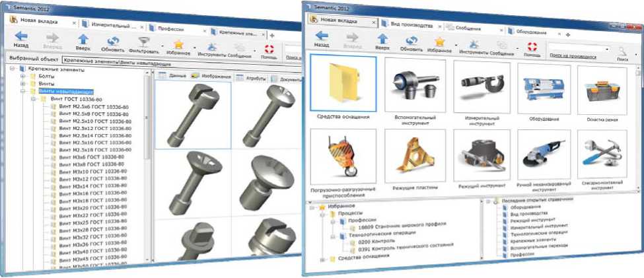Click Избранное star in left window
Image resolution: width=644 pixels, height=278 pixels.
point(178,44)
